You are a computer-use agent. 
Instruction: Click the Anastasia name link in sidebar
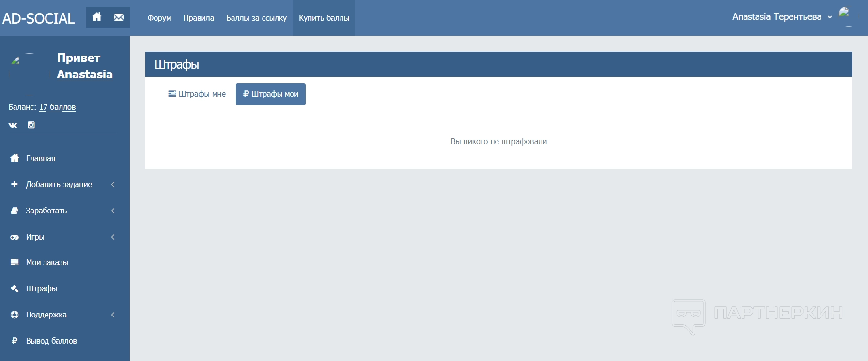[x=85, y=74]
